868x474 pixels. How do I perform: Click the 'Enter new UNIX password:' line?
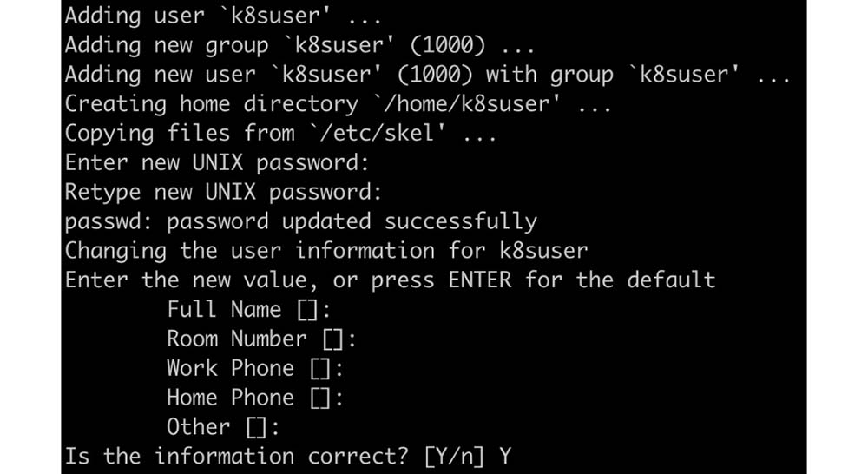[217, 163]
